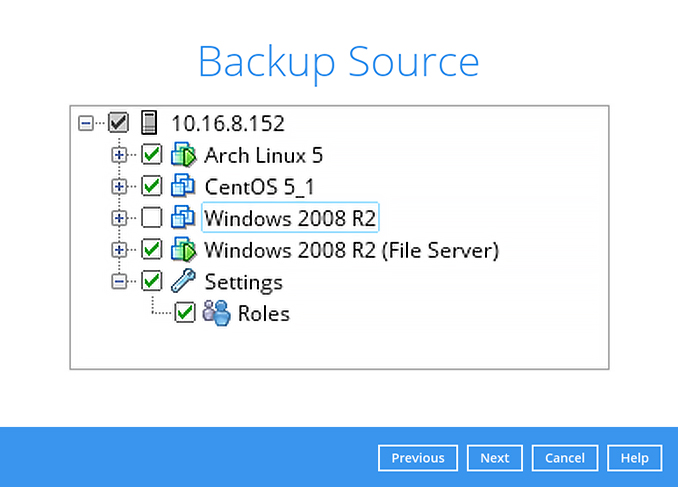The width and height of the screenshot is (678, 487).
Task: Uncheck the Roles checkbox
Action: click(x=185, y=313)
